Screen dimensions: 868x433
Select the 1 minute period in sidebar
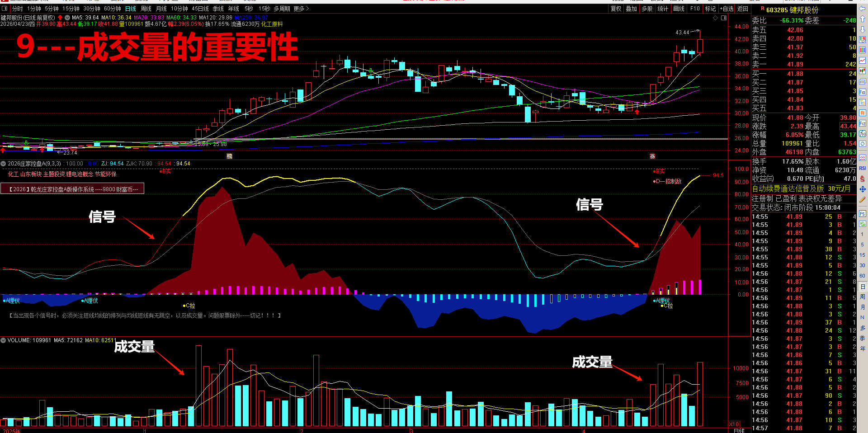click(x=862, y=234)
